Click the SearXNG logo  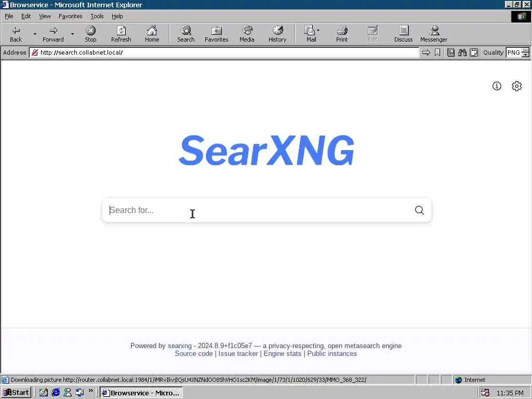(x=267, y=150)
